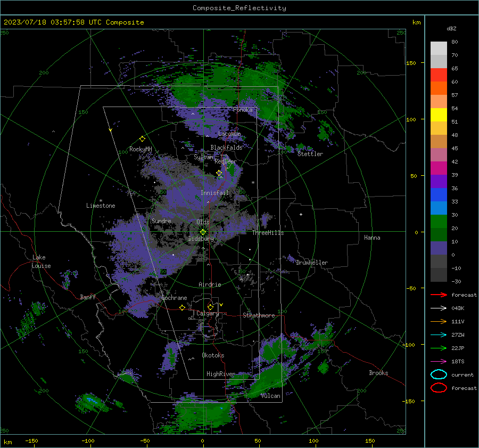This screenshot has width=479, height=448.
Task: Click the 80 dBZ light gray swatch
Action: pos(439,48)
